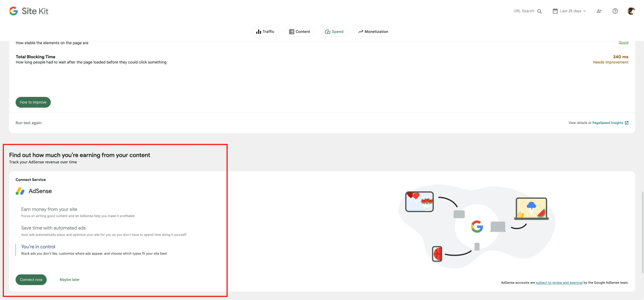Click the calendar icon for date range

[555, 11]
